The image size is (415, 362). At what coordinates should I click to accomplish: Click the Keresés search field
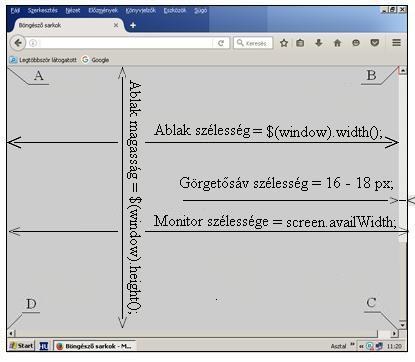(253, 43)
